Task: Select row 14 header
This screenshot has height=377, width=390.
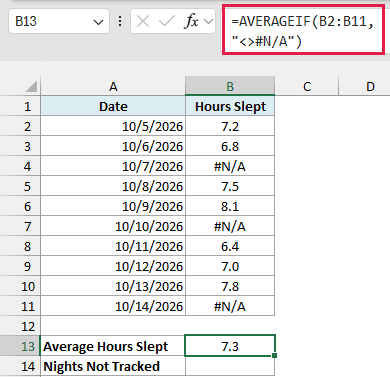Action: coord(20,366)
